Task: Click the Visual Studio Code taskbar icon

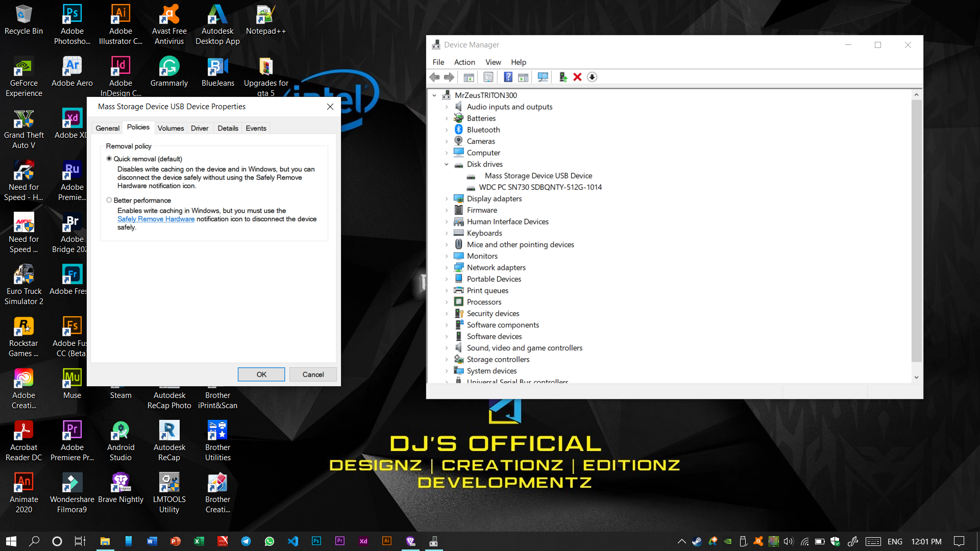Action: [293, 541]
